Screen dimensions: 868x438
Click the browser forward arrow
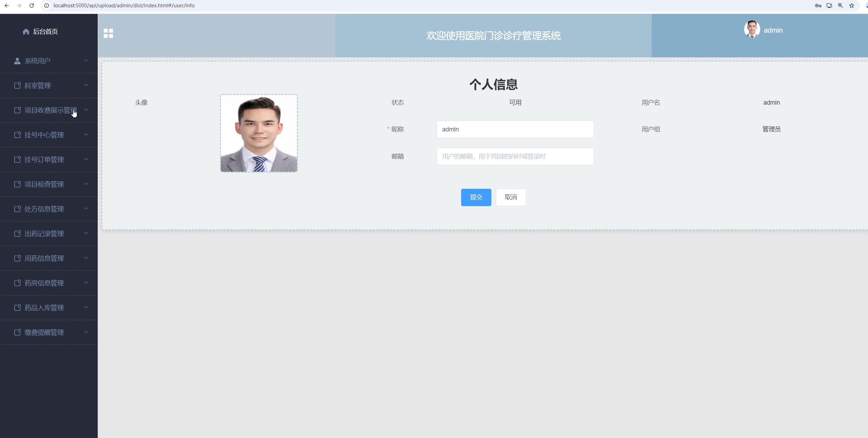point(19,6)
